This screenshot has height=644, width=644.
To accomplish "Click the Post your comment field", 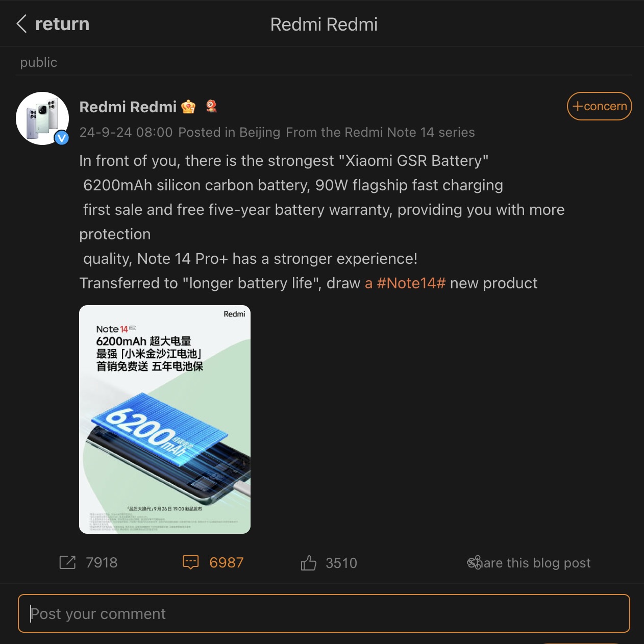I will 324,613.
